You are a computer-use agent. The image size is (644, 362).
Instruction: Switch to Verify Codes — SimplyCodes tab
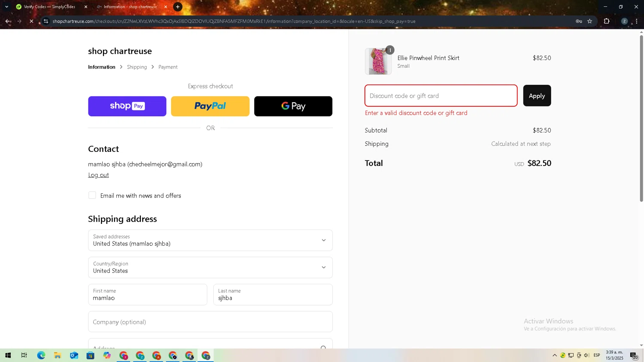(x=49, y=7)
